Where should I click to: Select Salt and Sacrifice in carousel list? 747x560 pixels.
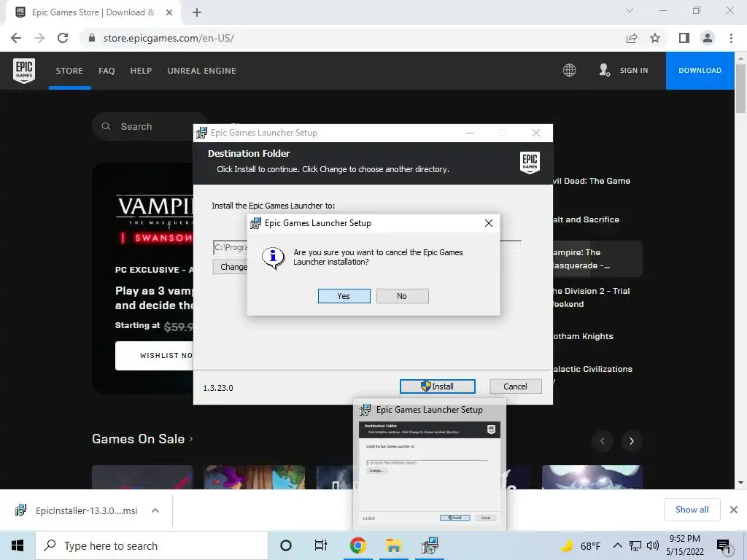586,219
